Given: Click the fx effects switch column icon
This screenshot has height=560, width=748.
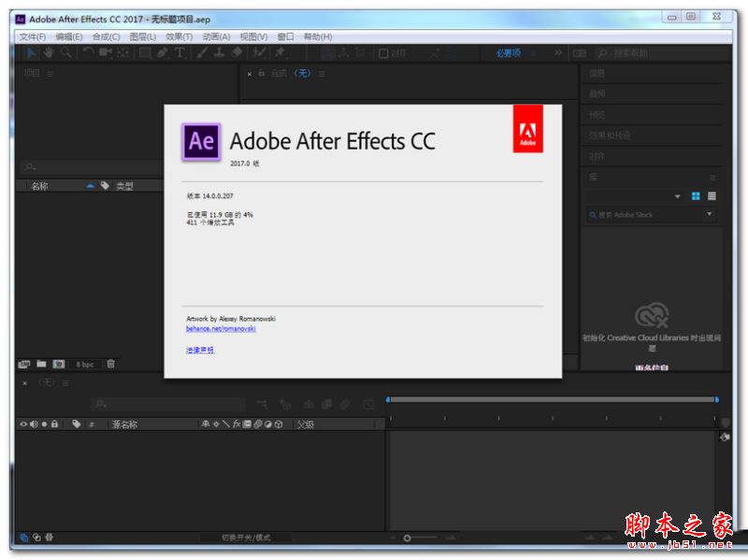Looking at the screenshot, I should (x=237, y=424).
